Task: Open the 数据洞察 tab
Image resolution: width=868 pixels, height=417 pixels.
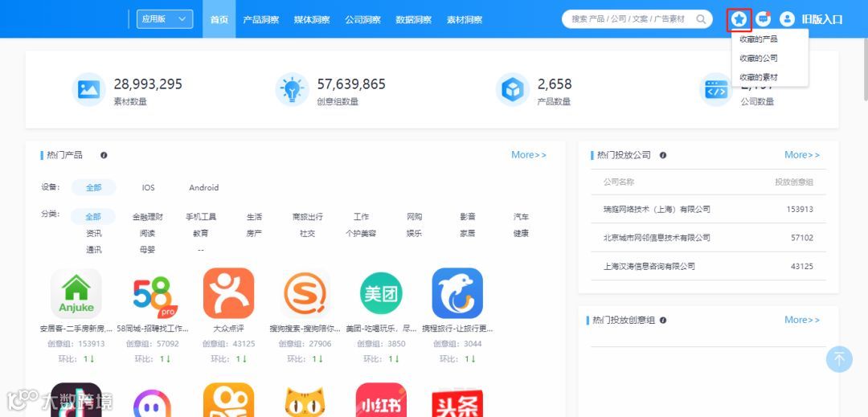Action: 414,19
